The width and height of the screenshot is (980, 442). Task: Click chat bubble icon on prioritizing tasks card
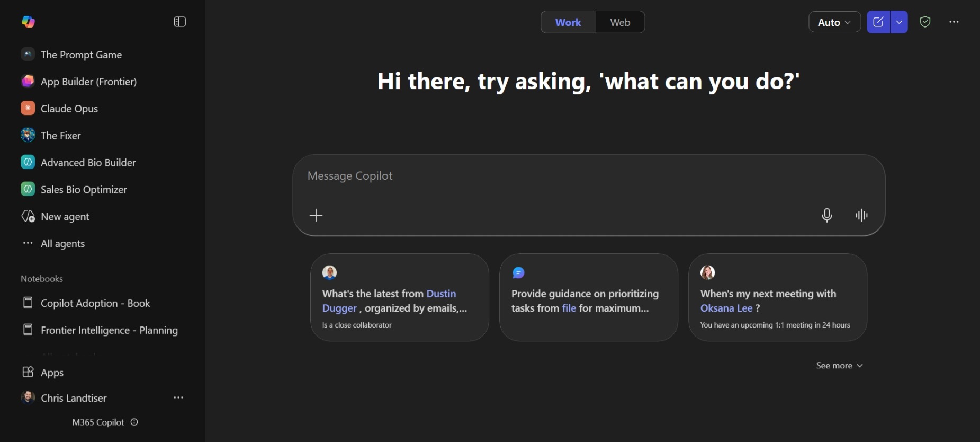(x=518, y=272)
